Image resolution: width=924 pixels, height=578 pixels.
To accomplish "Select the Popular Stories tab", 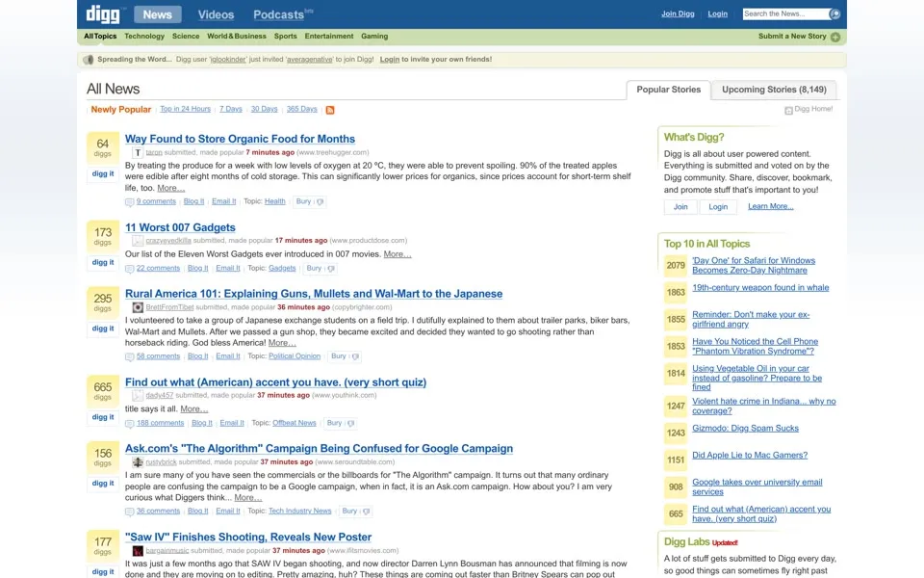I will pos(668,90).
